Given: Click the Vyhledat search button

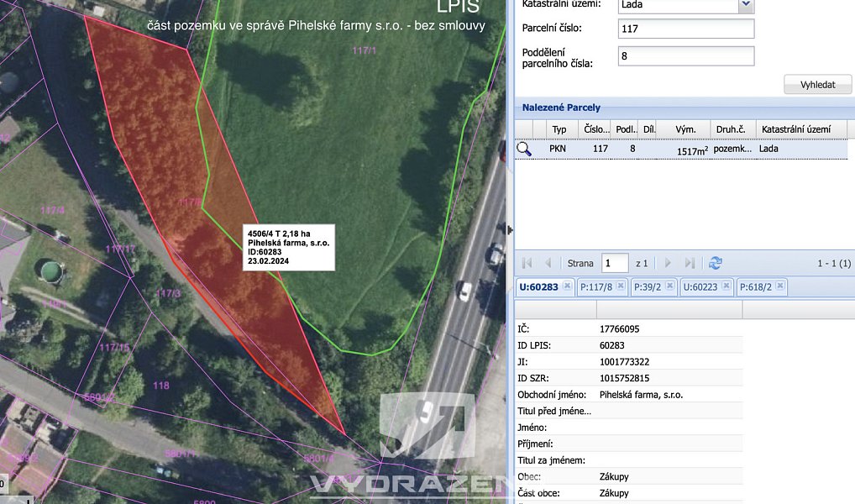Looking at the screenshot, I should [817, 85].
